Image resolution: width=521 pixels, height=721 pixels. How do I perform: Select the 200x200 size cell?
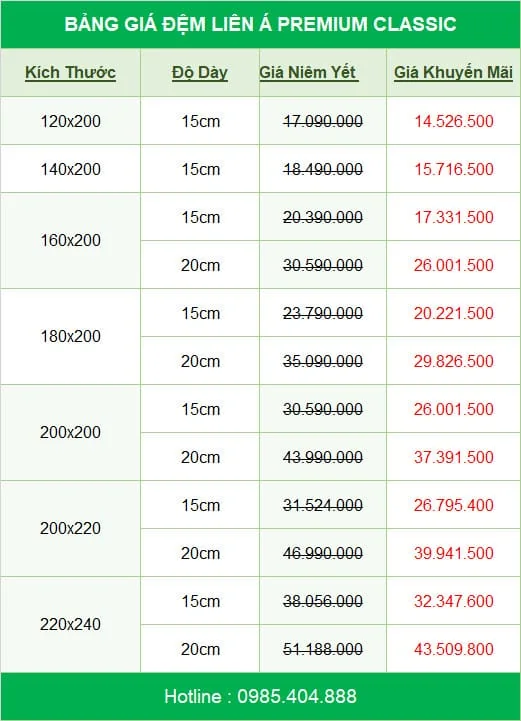(70, 432)
